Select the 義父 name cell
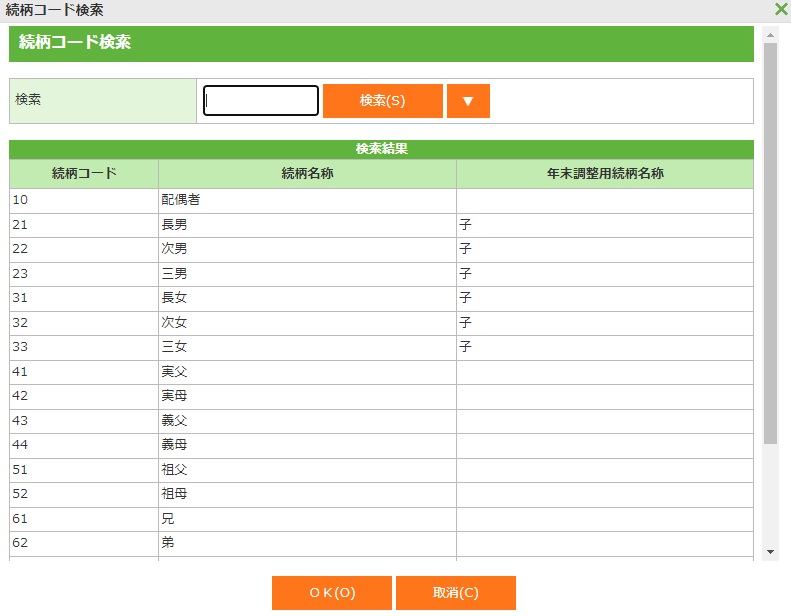Image resolution: width=791 pixels, height=616 pixels. click(x=307, y=421)
